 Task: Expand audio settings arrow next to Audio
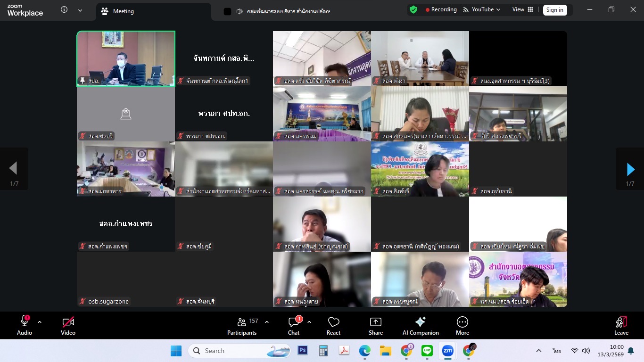pos(40,322)
